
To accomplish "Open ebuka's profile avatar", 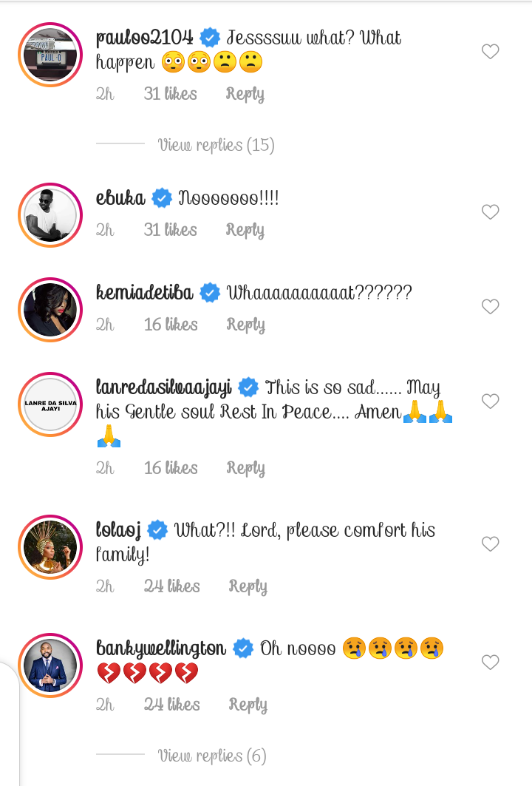I will click(50, 215).
